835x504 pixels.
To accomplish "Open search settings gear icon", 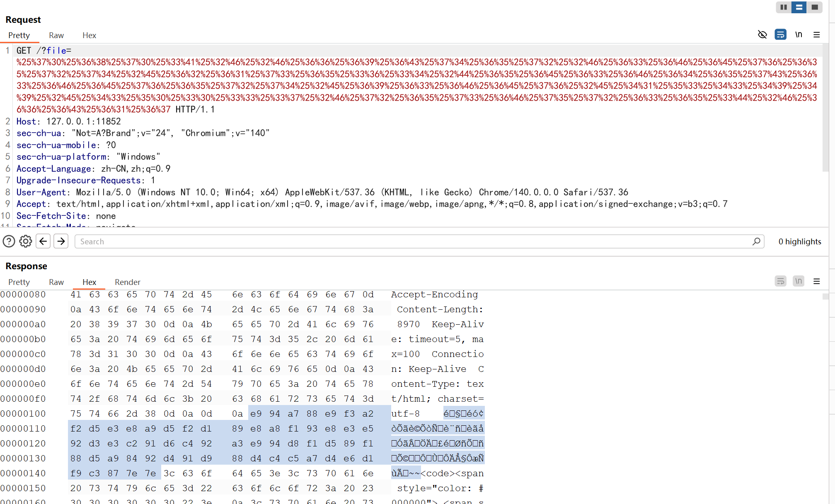I will click(x=26, y=241).
